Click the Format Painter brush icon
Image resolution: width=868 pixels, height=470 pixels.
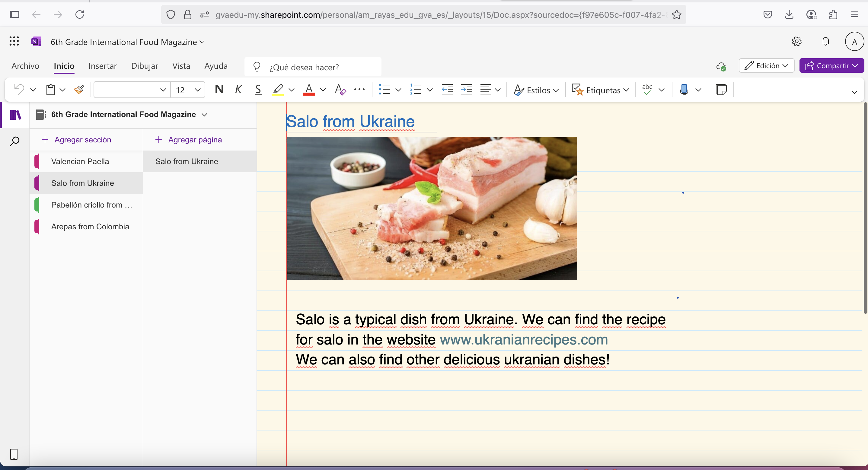pos(78,90)
